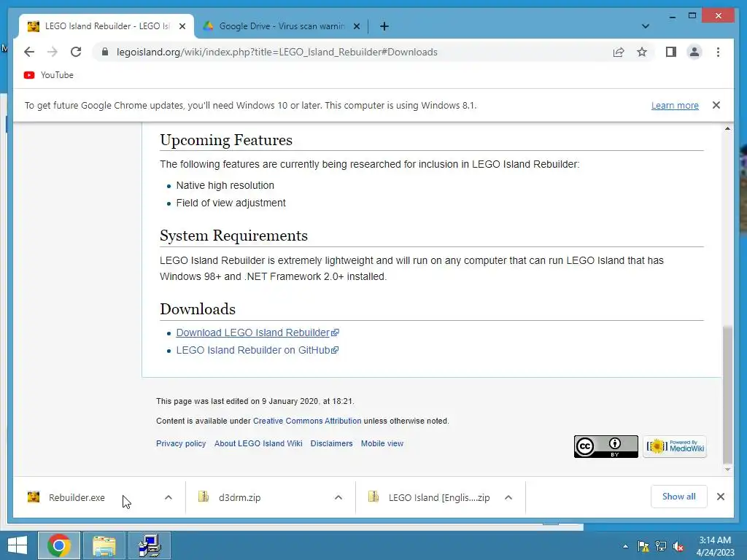Close the LEGO Island Rebuilder tab
Screen dimensions: 747x560
pos(182,26)
